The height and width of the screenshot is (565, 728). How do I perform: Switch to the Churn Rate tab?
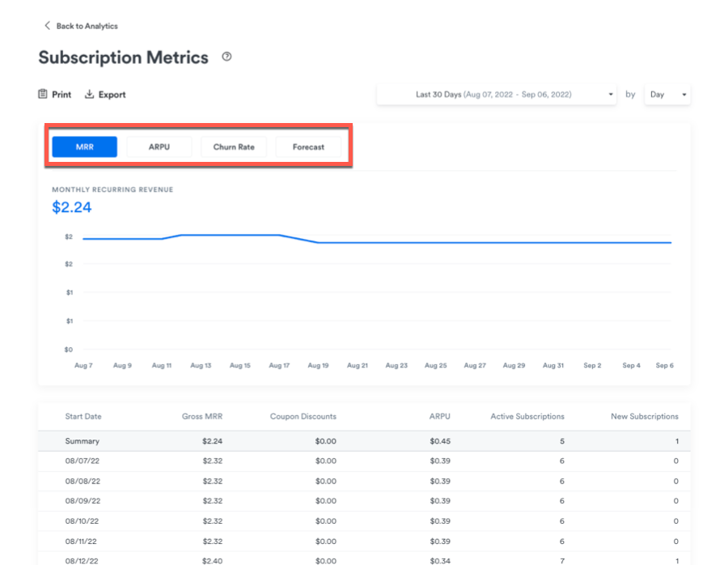tap(234, 147)
